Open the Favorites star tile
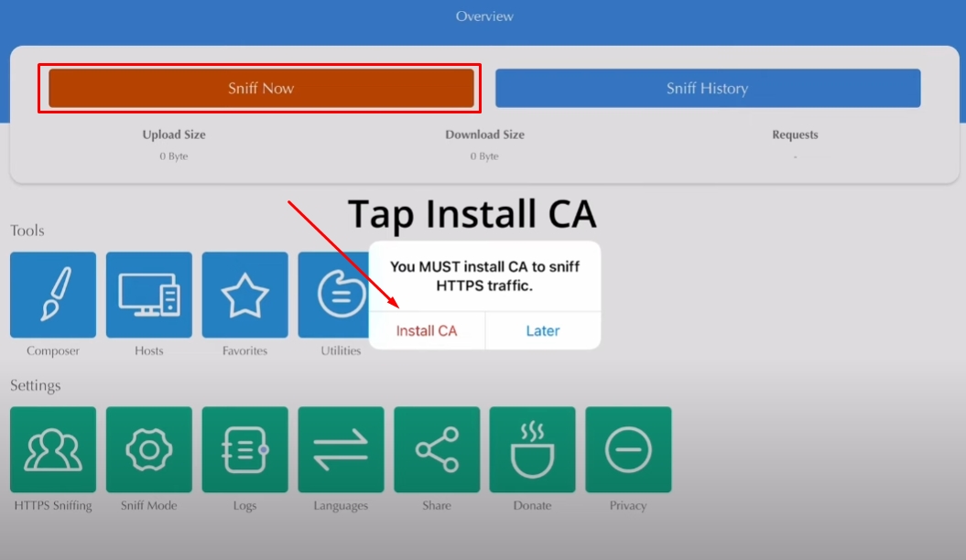The image size is (966, 560). [244, 295]
